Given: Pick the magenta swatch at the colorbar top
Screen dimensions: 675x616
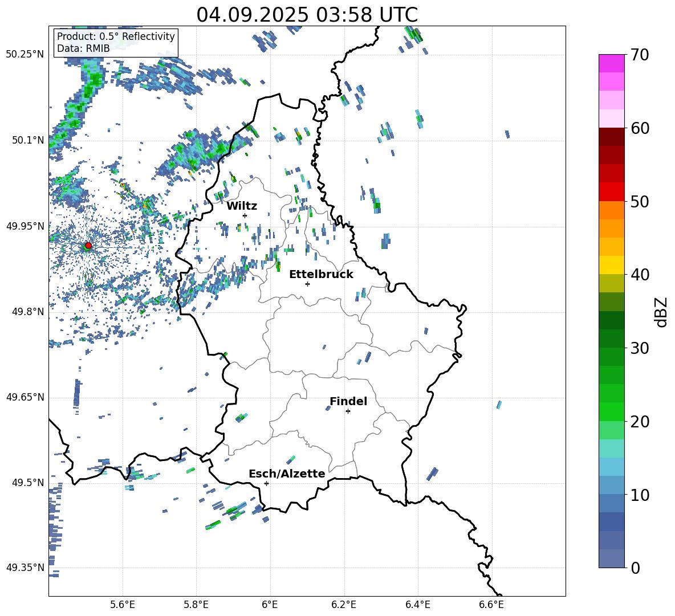Looking at the screenshot, I should [611, 63].
